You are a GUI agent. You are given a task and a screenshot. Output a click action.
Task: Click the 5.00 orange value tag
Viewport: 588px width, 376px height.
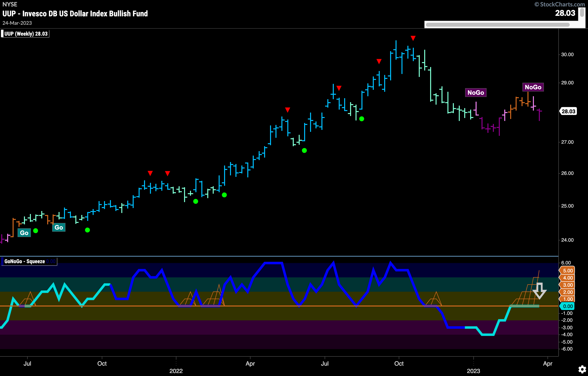[567, 271]
